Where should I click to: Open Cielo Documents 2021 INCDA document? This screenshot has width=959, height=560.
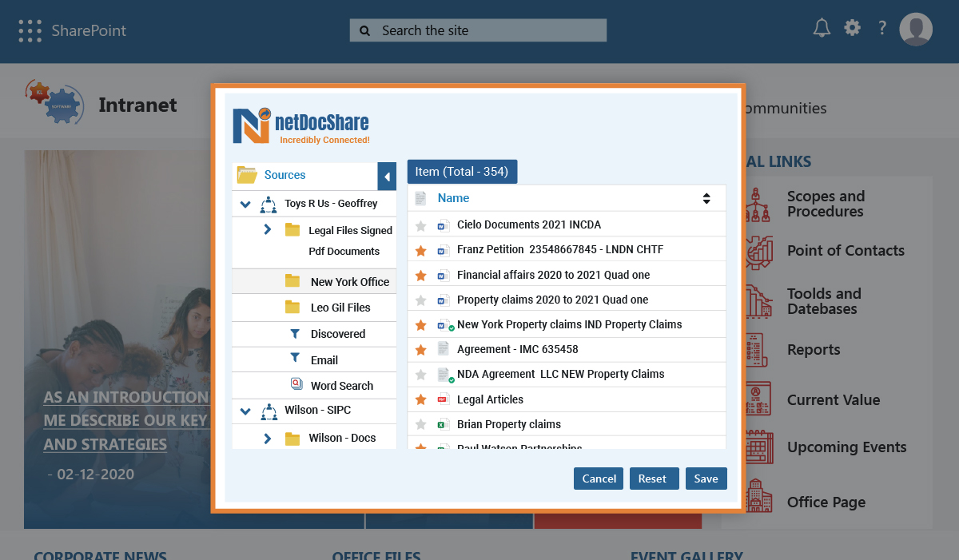(529, 224)
